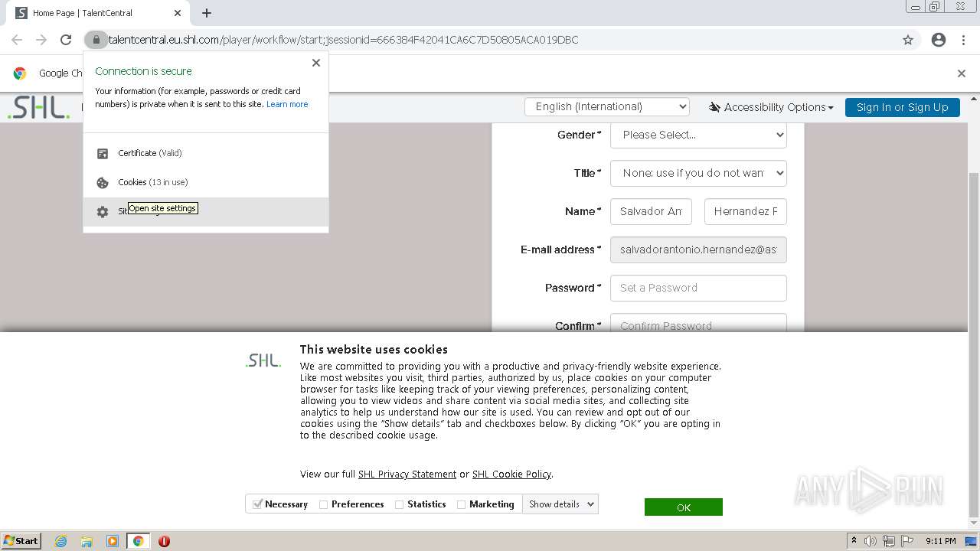Click the Set a Password field
This screenshot has width=980, height=551.
[x=698, y=288]
